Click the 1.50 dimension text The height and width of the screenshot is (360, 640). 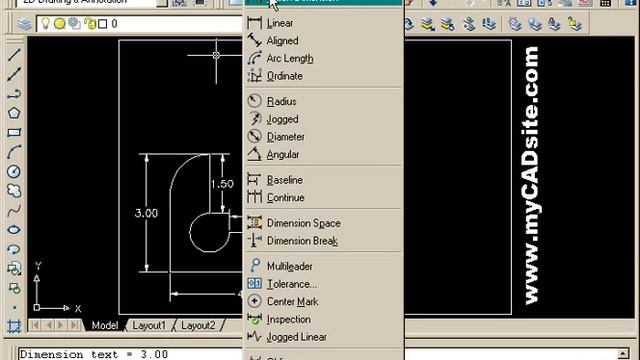pos(222,184)
